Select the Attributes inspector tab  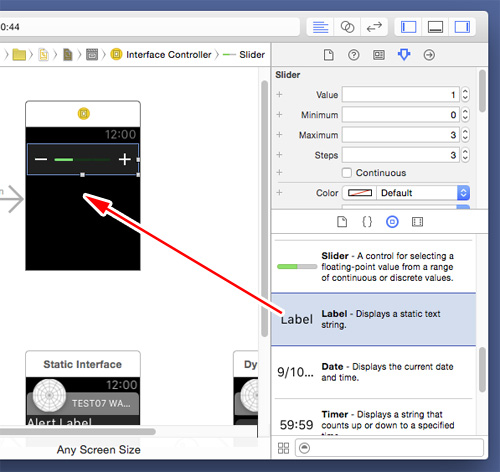click(404, 55)
